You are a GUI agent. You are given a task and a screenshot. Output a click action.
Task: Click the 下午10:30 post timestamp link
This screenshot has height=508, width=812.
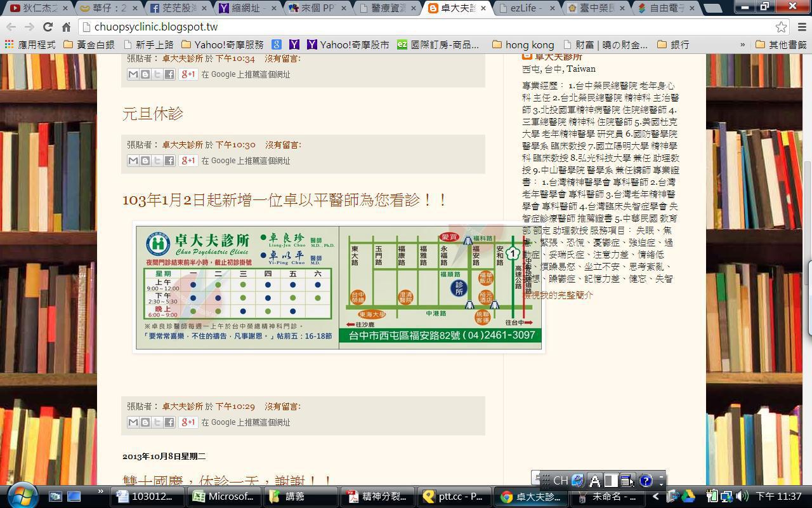point(235,145)
